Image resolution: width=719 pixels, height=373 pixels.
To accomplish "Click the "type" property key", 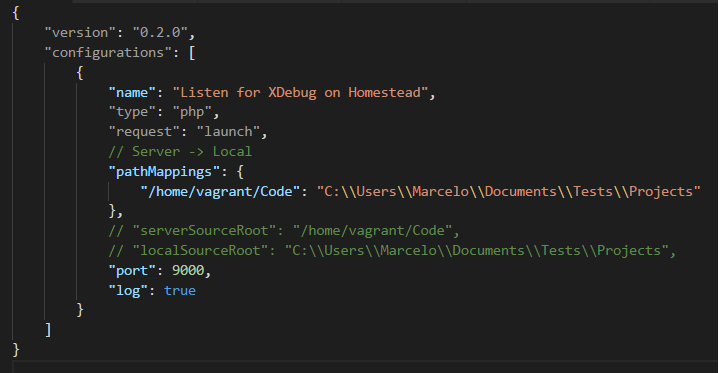I will tap(132, 112).
